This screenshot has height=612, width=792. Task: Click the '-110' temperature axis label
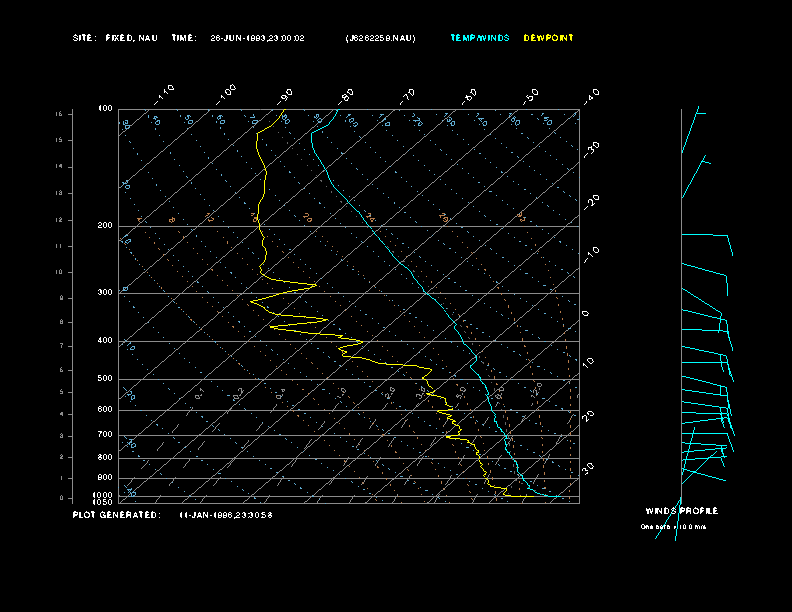click(164, 95)
